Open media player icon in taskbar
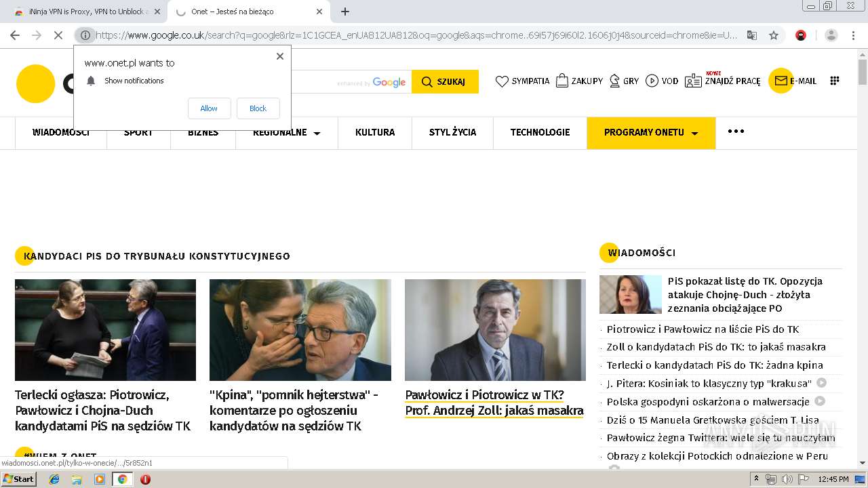 point(100,479)
